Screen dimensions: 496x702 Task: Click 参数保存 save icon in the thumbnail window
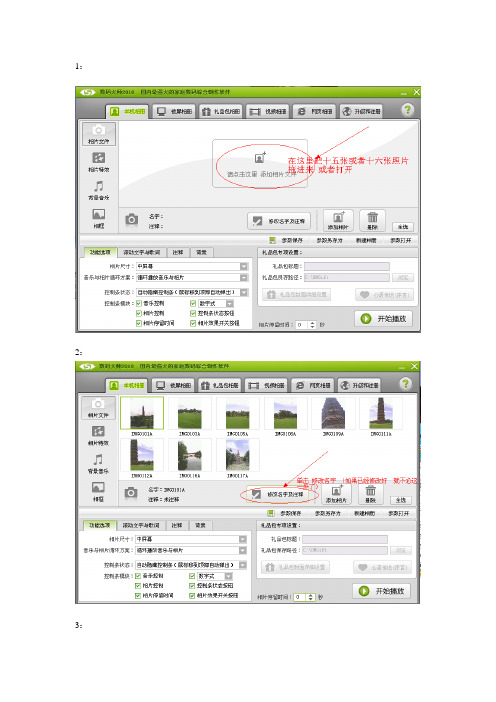[285, 513]
